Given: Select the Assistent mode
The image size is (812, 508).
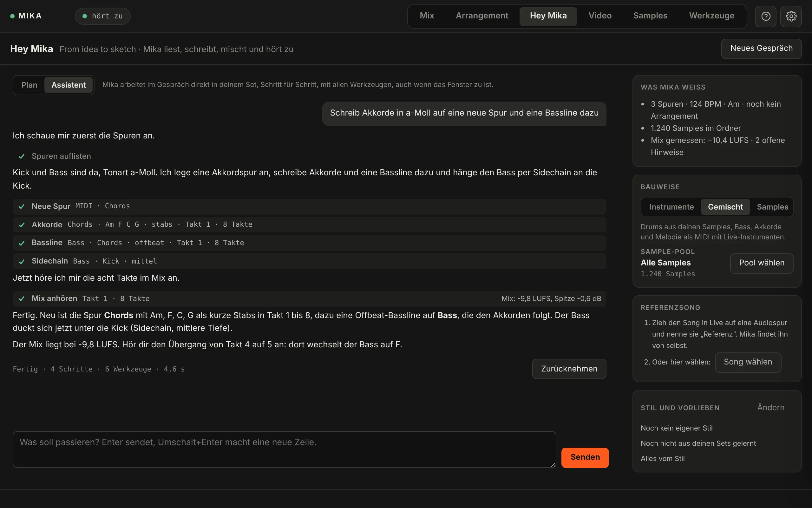Looking at the screenshot, I should pyautogui.click(x=69, y=85).
